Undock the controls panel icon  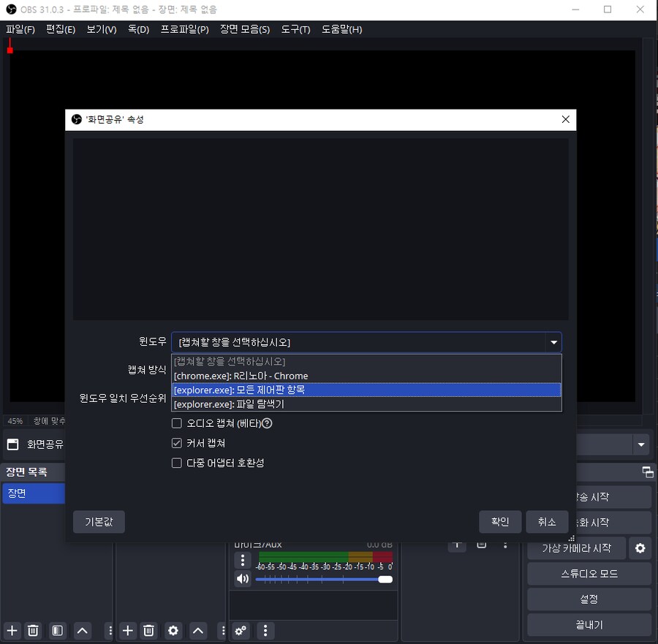point(647,472)
